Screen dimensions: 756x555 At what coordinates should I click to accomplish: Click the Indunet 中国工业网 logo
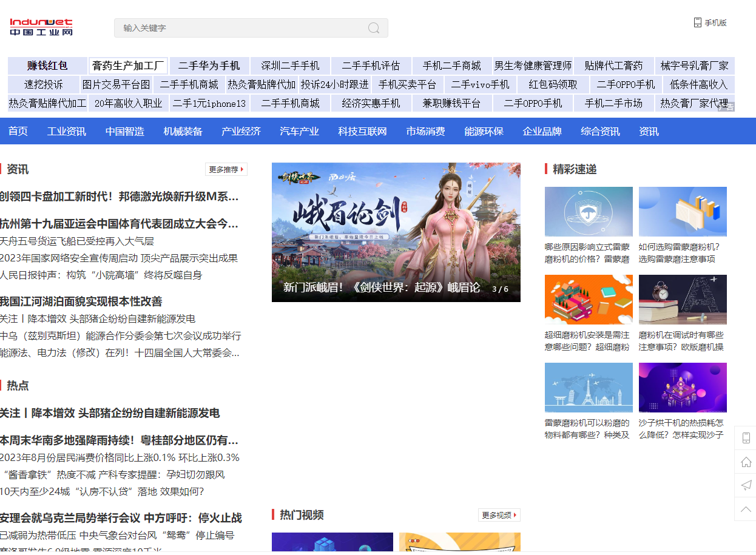(x=41, y=27)
